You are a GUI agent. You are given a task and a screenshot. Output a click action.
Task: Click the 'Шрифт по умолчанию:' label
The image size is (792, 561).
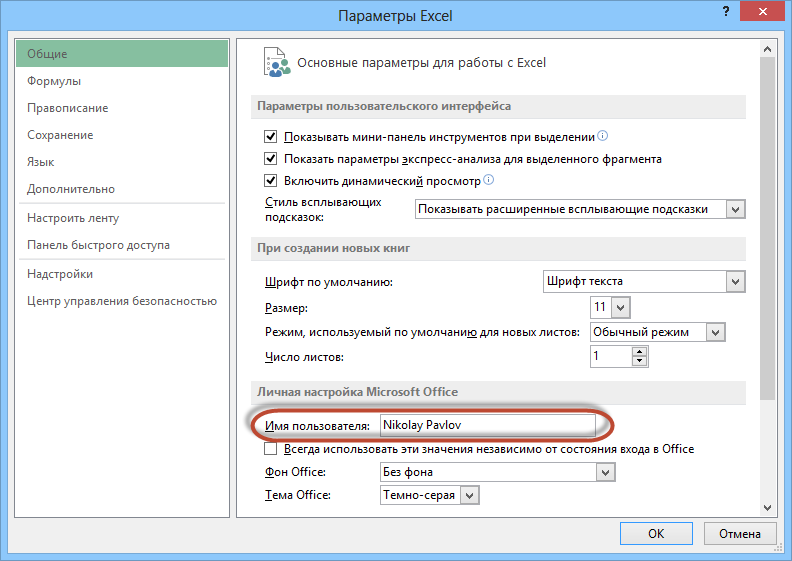(x=329, y=282)
